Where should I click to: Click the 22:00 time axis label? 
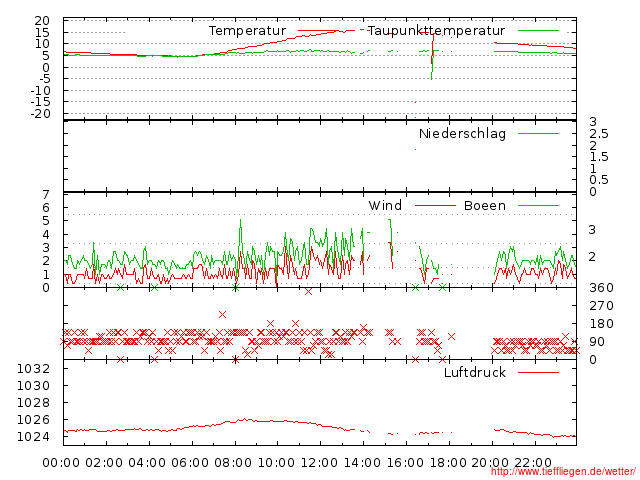pyautogui.click(x=533, y=463)
